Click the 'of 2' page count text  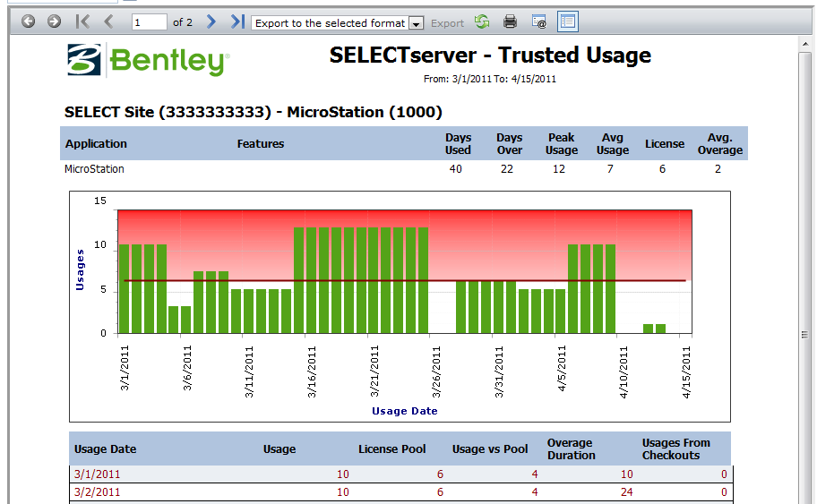click(x=183, y=22)
